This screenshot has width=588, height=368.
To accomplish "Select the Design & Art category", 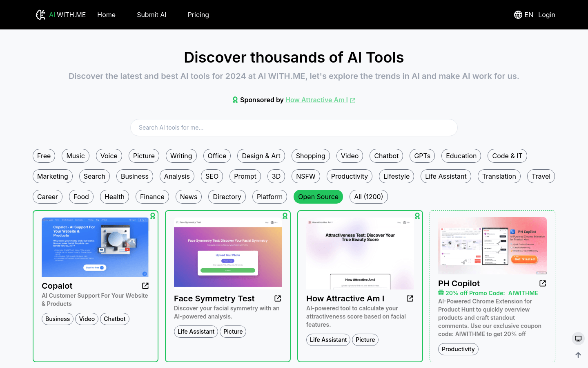I will 261,156.
